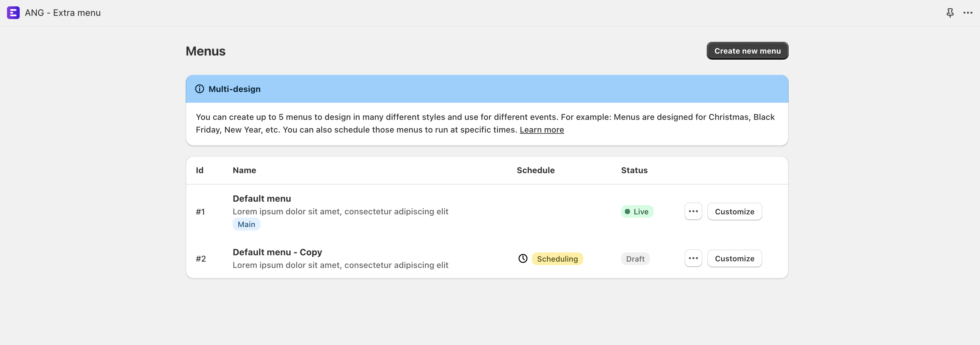Open top-right app options ellipsis
This screenshot has height=345, width=980.
967,13
